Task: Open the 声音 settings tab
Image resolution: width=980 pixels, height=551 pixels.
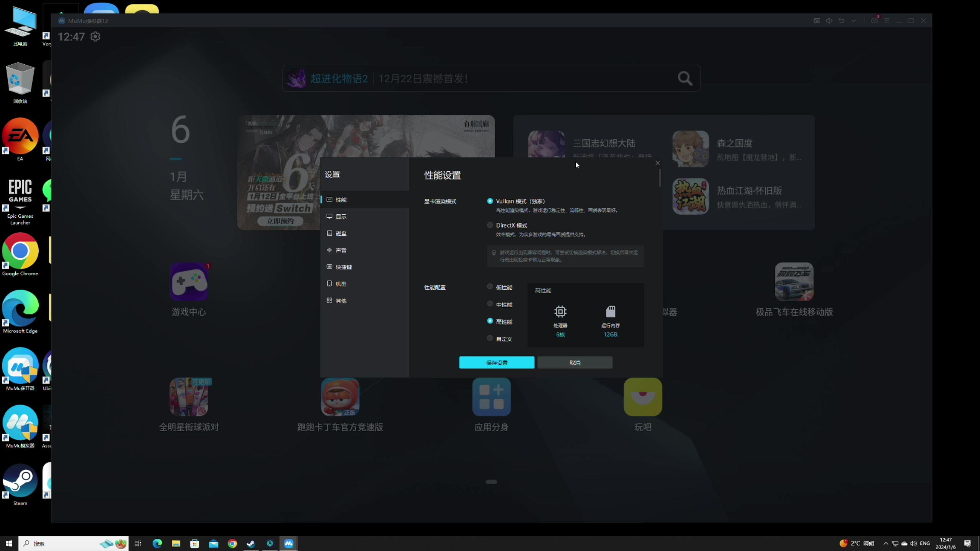Action: pyautogui.click(x=364, y=250)
